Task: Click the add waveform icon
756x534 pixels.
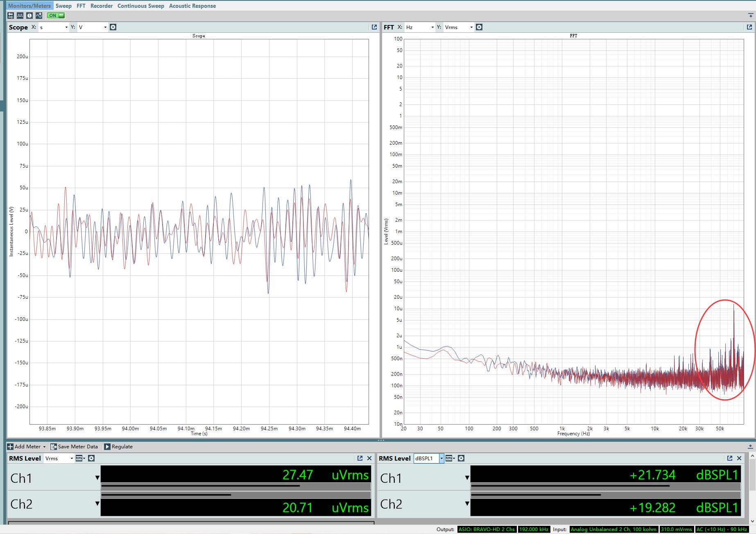Action: pyautogui.click(x=39, y=16)
